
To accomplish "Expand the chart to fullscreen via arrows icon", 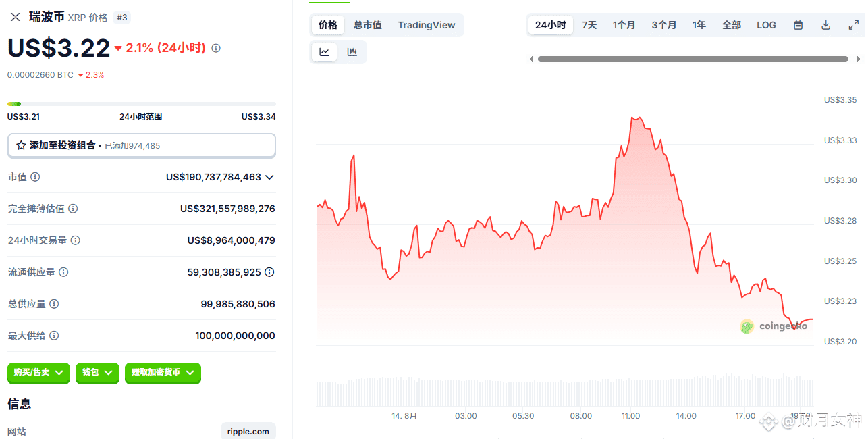I will 853,24.
